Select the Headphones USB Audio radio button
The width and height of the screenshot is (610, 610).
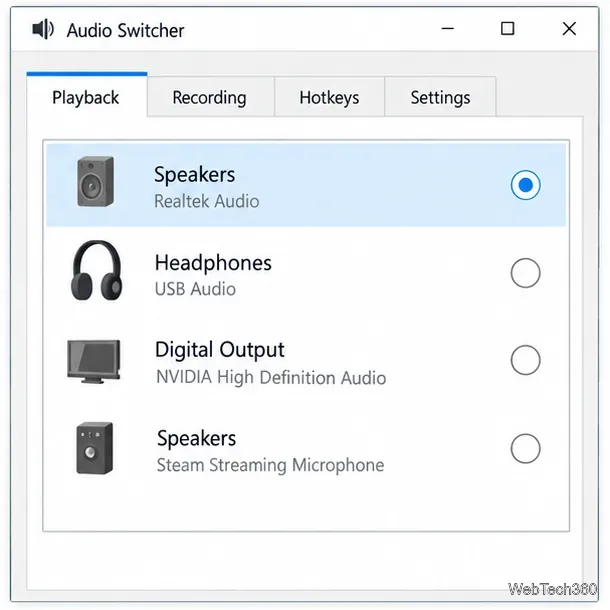[x=525, y=273]
